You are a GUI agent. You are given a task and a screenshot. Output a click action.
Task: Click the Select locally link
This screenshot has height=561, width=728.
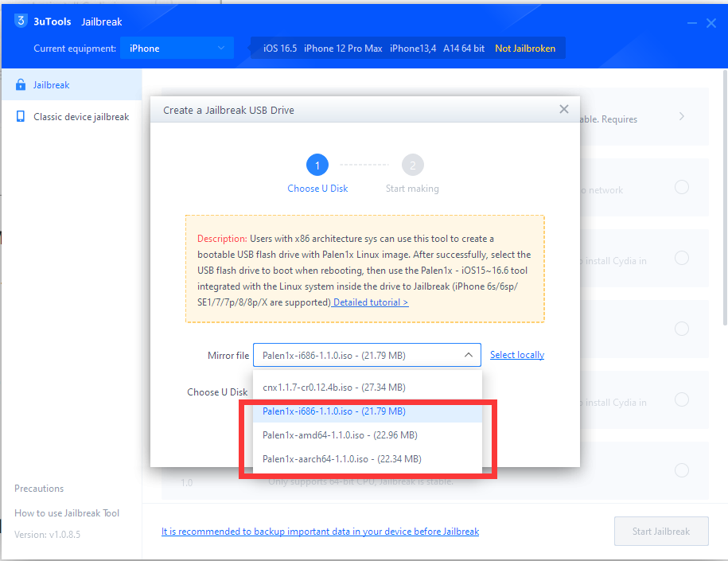(x=516, y=355)
